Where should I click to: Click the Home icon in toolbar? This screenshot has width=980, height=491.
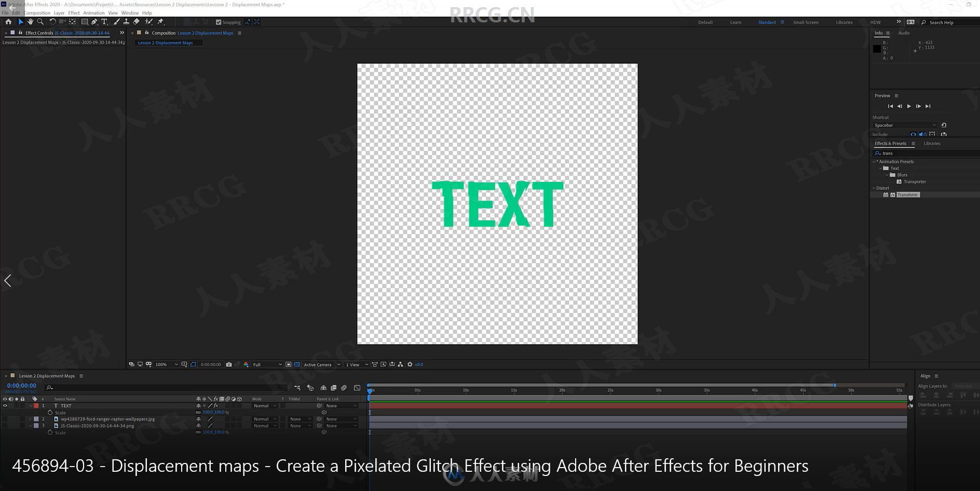click(x=8, y=22)
